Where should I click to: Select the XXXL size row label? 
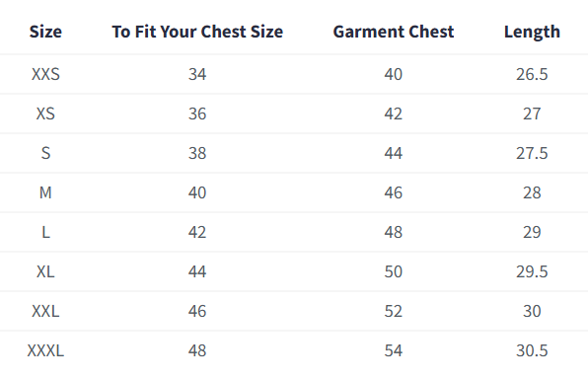(45, 350)
